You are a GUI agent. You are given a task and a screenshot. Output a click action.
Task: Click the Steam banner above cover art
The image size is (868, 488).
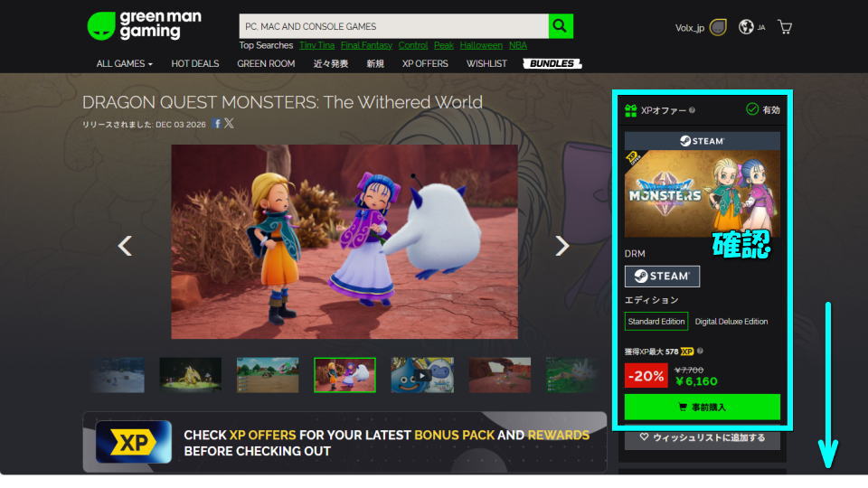(x=702, y=141)
